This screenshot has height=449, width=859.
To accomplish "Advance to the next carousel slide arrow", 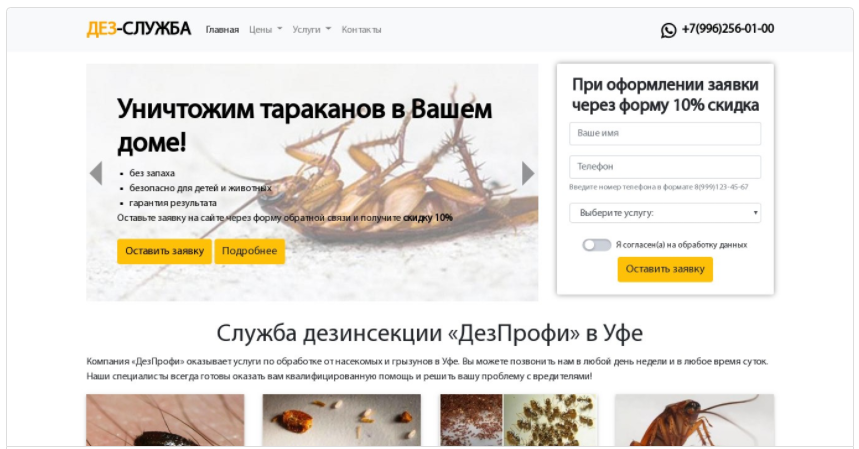I will (x=528, y=174).
